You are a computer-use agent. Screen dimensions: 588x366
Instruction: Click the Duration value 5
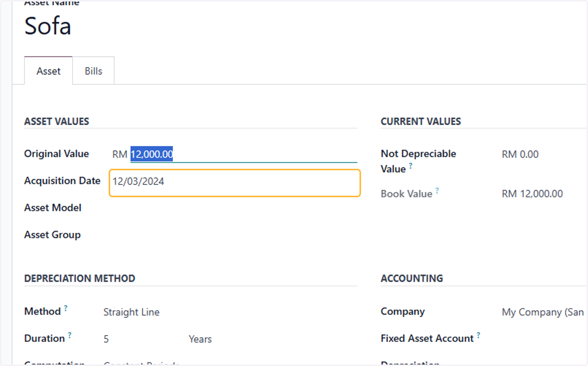tap(106, 339)
